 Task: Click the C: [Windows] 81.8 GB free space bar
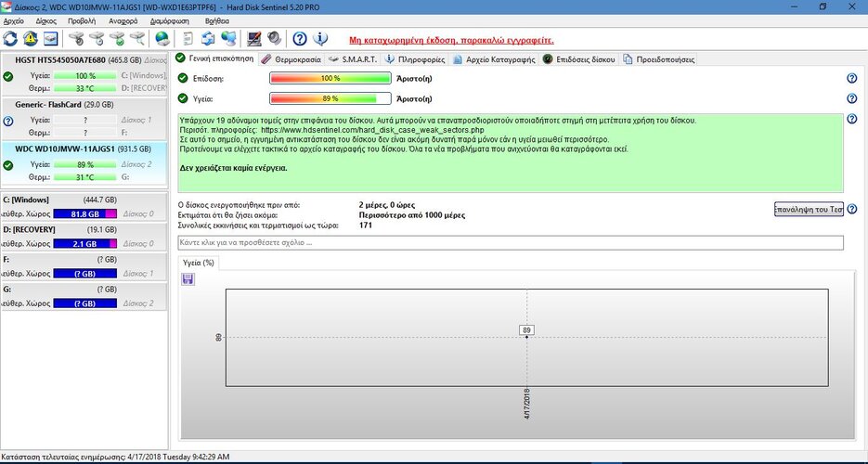(x=85, y=214)
